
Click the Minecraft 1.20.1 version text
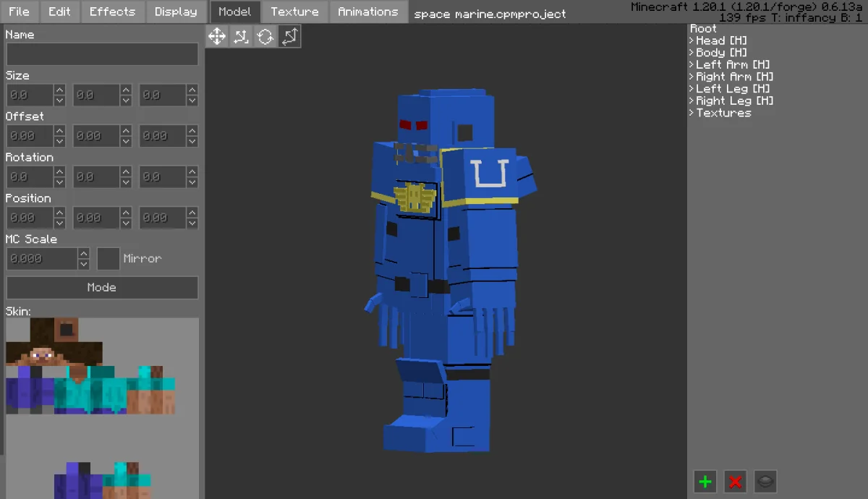click(x=746, y=7)
